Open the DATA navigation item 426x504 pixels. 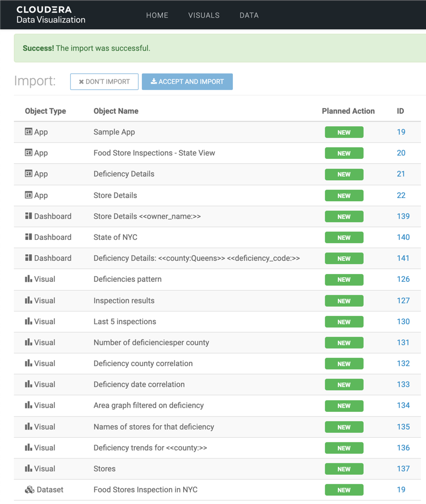click(x=249, y=15)
